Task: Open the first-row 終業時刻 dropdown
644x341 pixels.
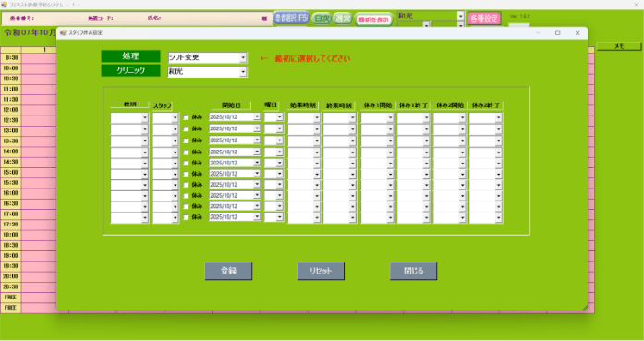Action: 352,118
